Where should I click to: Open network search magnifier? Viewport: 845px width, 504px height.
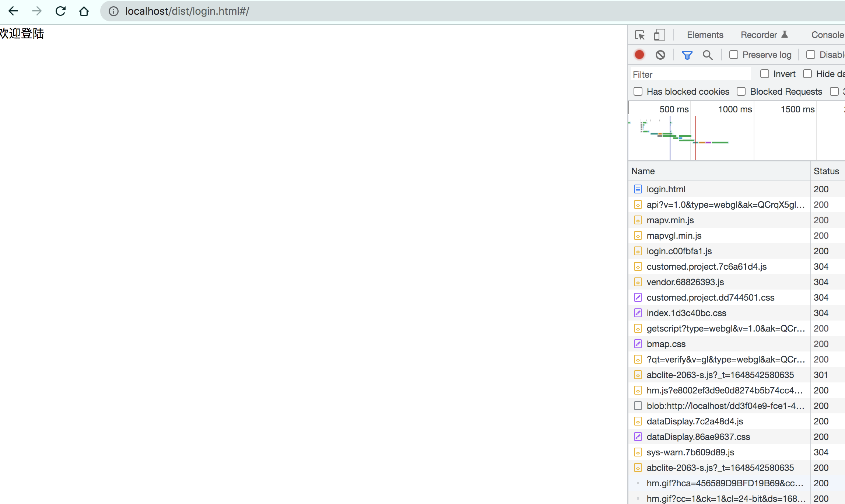tap(707, 55)
